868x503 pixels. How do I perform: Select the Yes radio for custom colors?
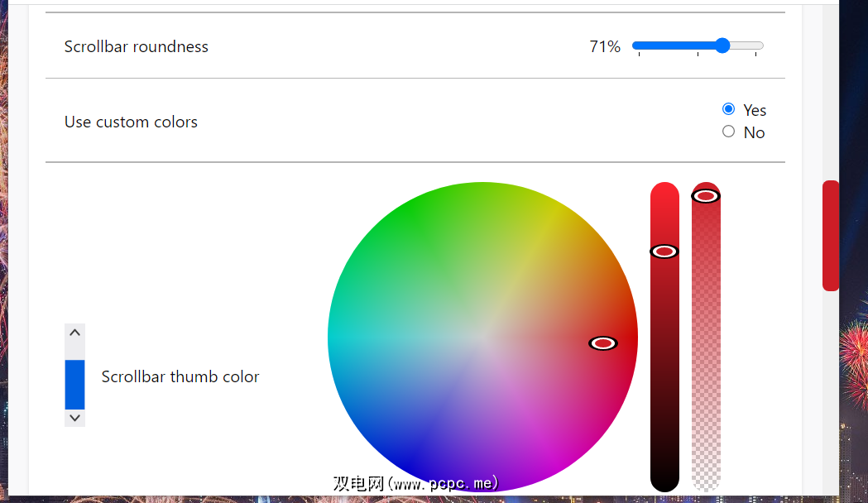point(728,109)
